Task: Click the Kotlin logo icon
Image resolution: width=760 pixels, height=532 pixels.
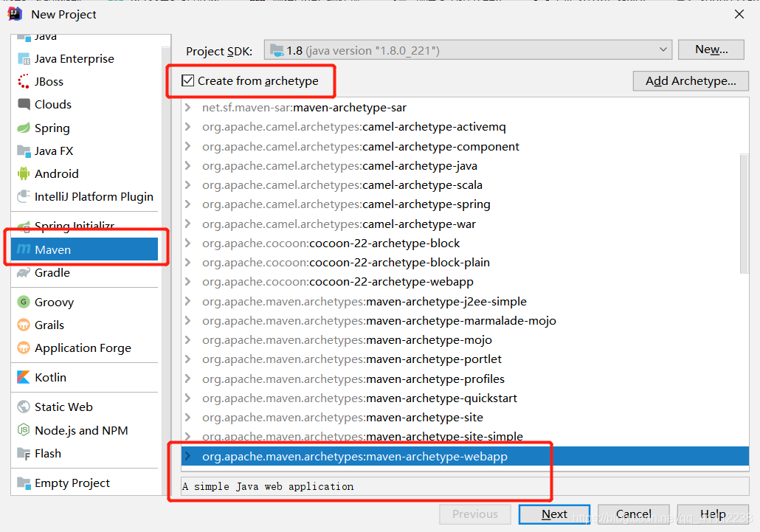Action: click(x=24, y=377)
